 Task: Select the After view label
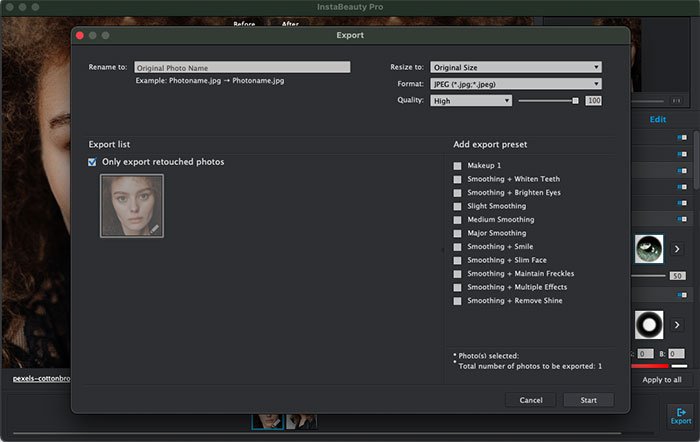[x=290, y=24]
